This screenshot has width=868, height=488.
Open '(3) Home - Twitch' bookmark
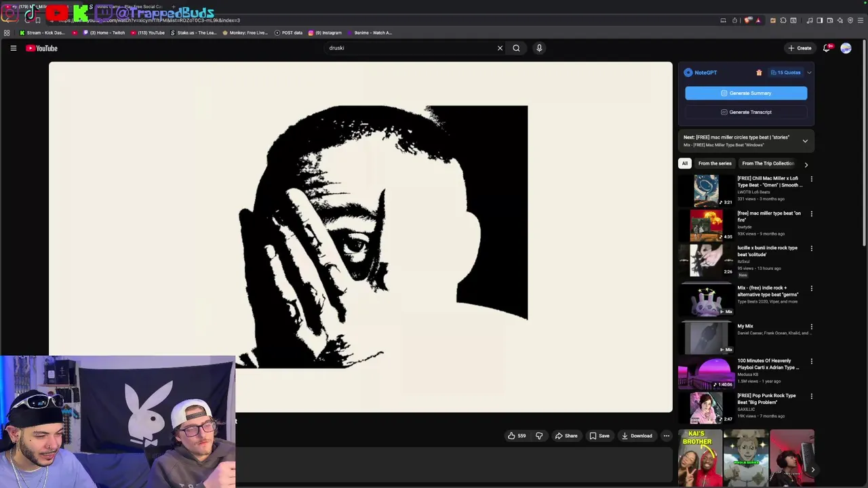104,33
